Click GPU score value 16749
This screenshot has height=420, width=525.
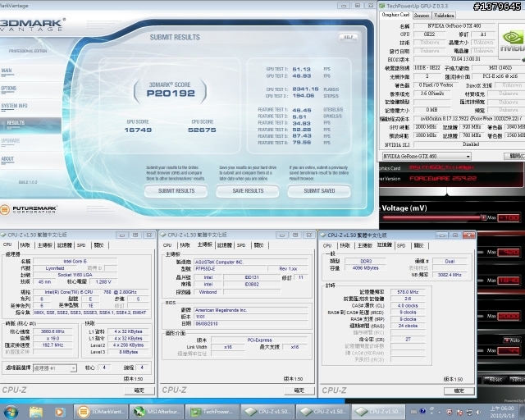point(138,130)
